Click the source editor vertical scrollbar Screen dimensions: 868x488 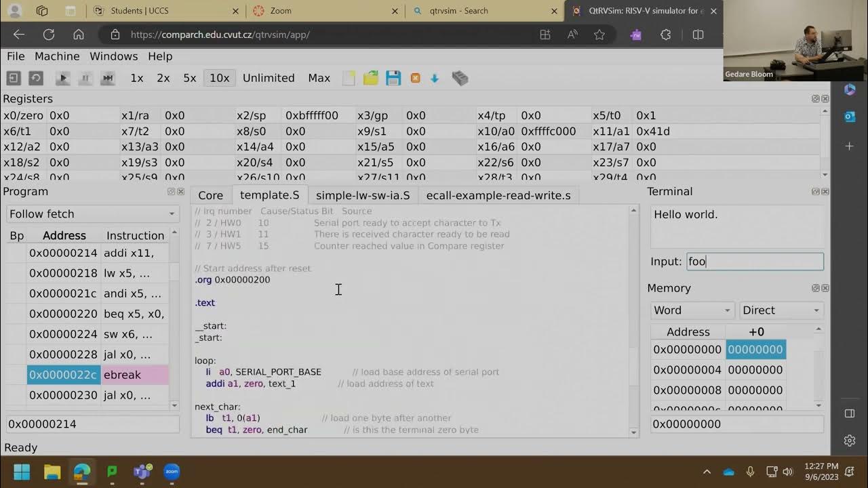point(633,321)
